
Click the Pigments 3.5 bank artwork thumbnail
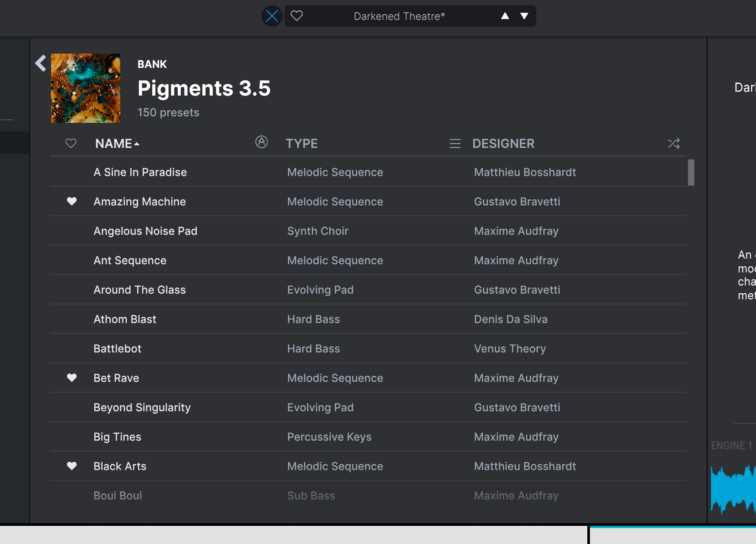[x=86, y=88]
